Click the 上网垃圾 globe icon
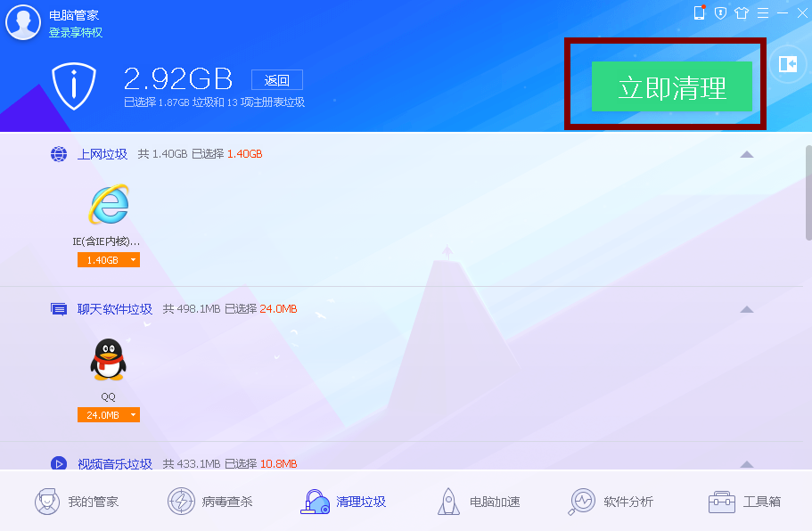Image resolution: width=812 pixels, height=531 pixels. click(59, 154)
